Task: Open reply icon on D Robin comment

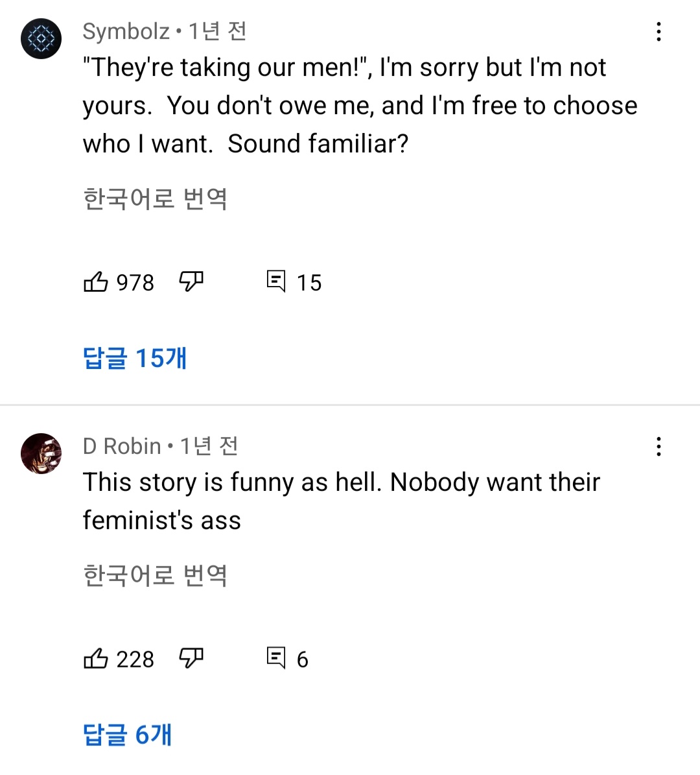Action: [x=276, y=658]
